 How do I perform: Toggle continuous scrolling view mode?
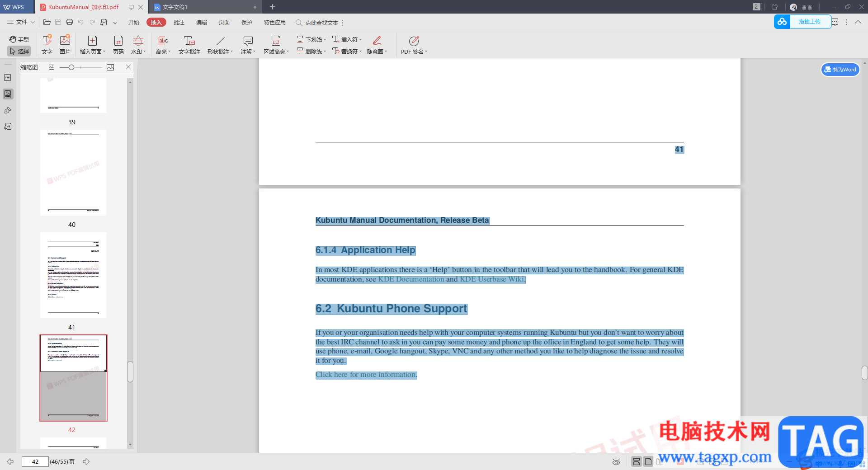(x=637, y=461)
